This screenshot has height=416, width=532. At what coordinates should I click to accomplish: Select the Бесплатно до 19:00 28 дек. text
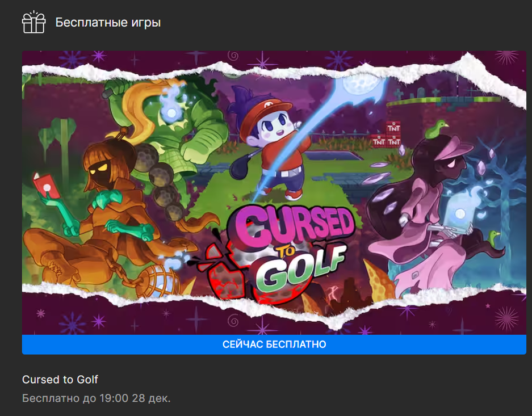[97, 398]
